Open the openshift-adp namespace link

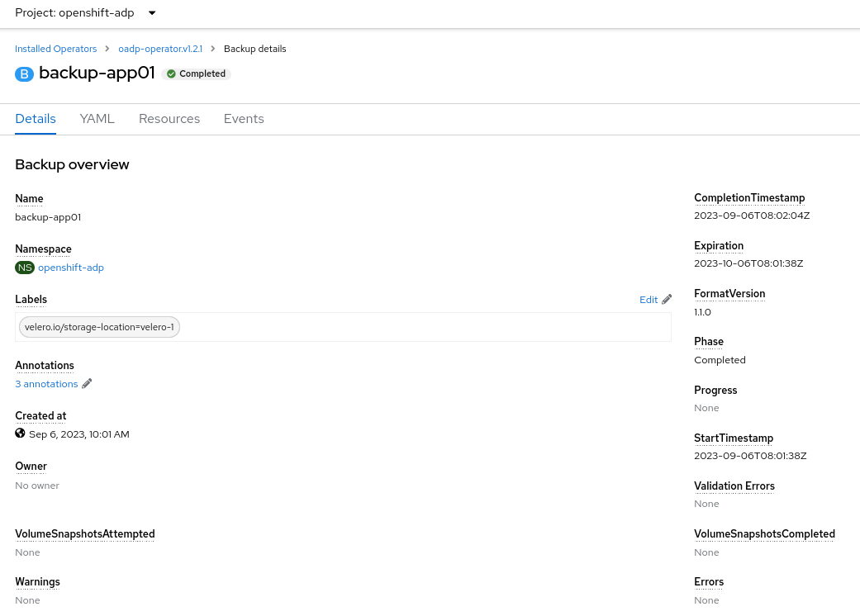click(x=71, y=268)
